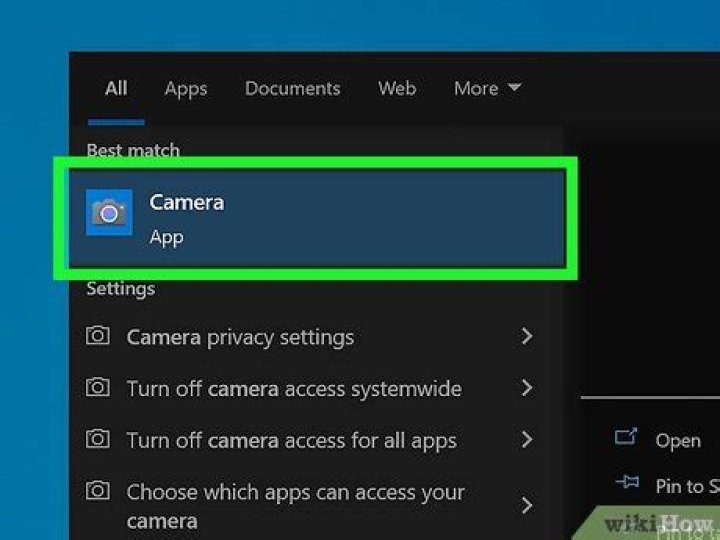This screenshot has height=540, width=720.
Task: Switch to the Documents tab
Action: point(292,88)
